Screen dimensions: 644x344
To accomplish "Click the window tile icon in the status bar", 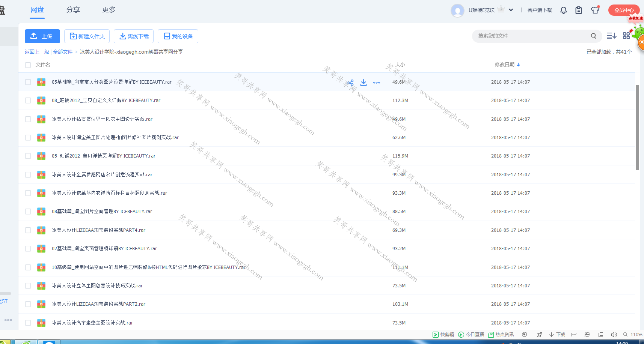I will click(x=601, y=335).
